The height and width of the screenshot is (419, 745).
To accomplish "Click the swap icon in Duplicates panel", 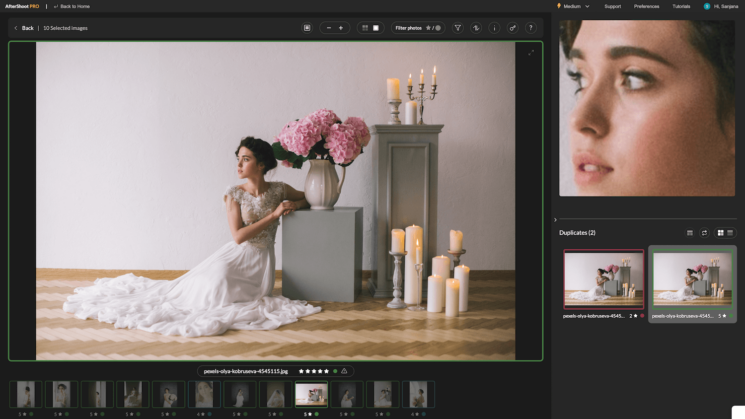I will tap(704, 233).
